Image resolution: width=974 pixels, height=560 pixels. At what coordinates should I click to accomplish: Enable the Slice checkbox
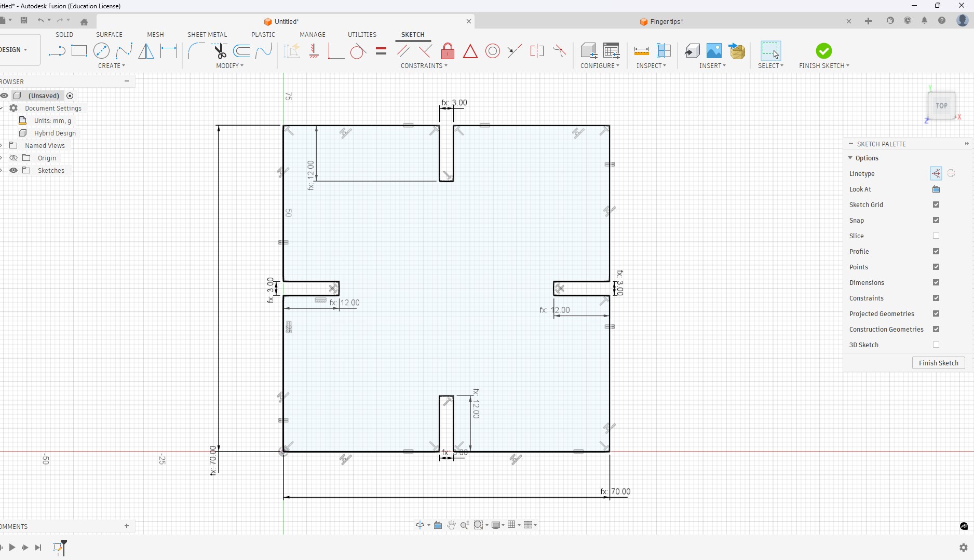point(936,236)
